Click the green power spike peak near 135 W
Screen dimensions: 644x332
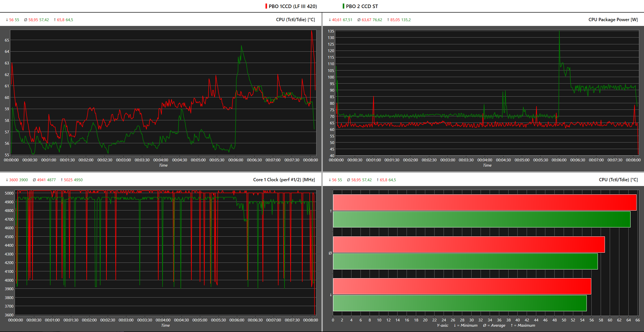point(559,32)
